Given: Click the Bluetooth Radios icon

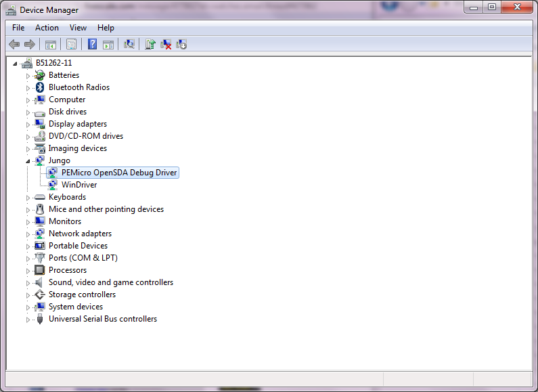Looking at the screenshot, I should (40, 87).
